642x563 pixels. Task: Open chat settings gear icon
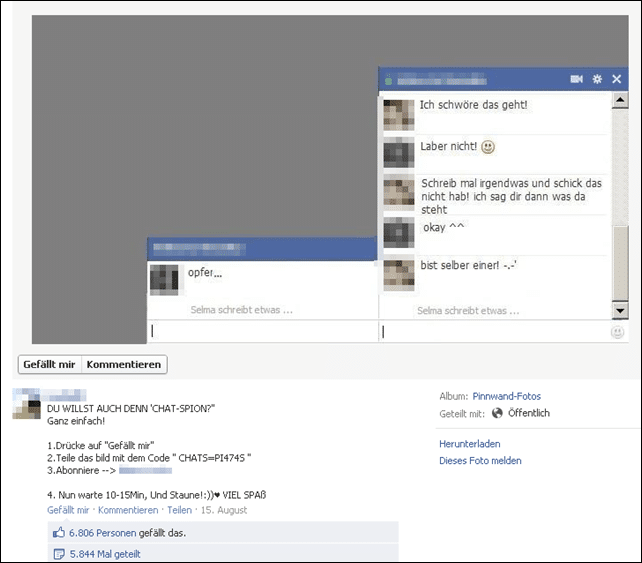tap(597, 79)
